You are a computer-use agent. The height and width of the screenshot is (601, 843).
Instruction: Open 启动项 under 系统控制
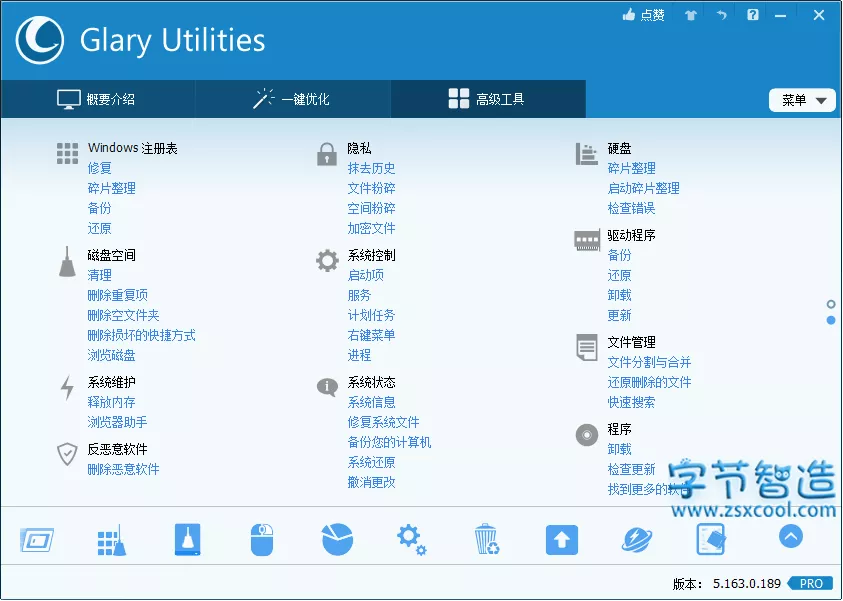click(365, 275)
